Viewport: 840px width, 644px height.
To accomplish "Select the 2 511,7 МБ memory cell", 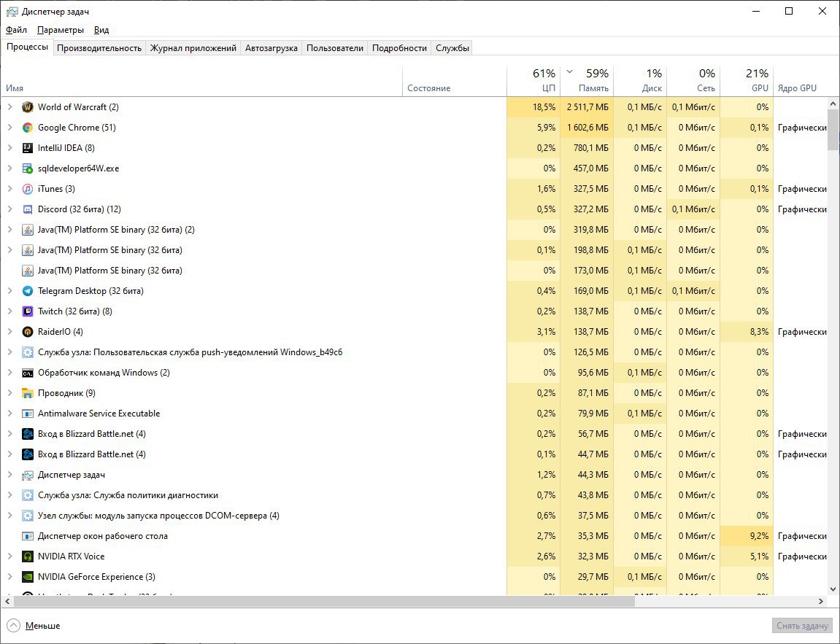I will 587,107.
